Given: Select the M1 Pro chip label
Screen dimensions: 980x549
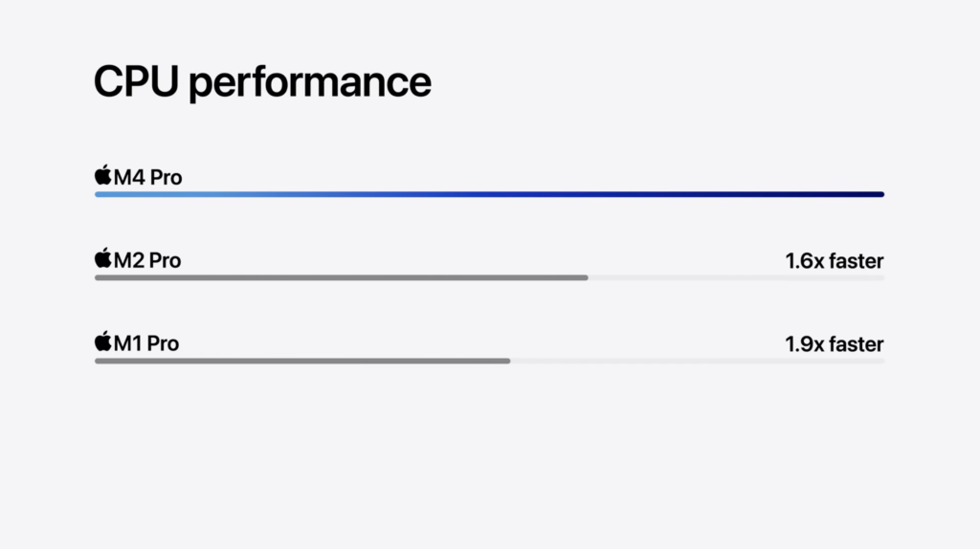Looking at the screenshot, I should pos(146,343).
